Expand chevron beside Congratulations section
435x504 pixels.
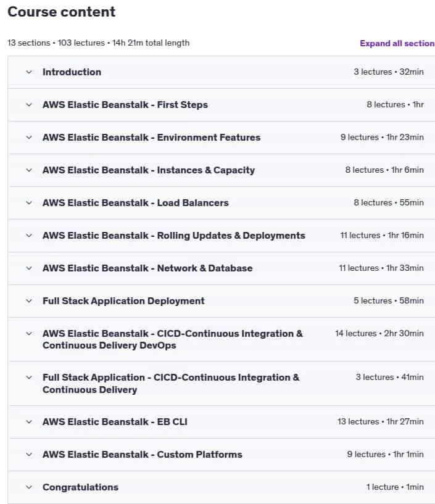pyautogui.click(x=29, y=487)
